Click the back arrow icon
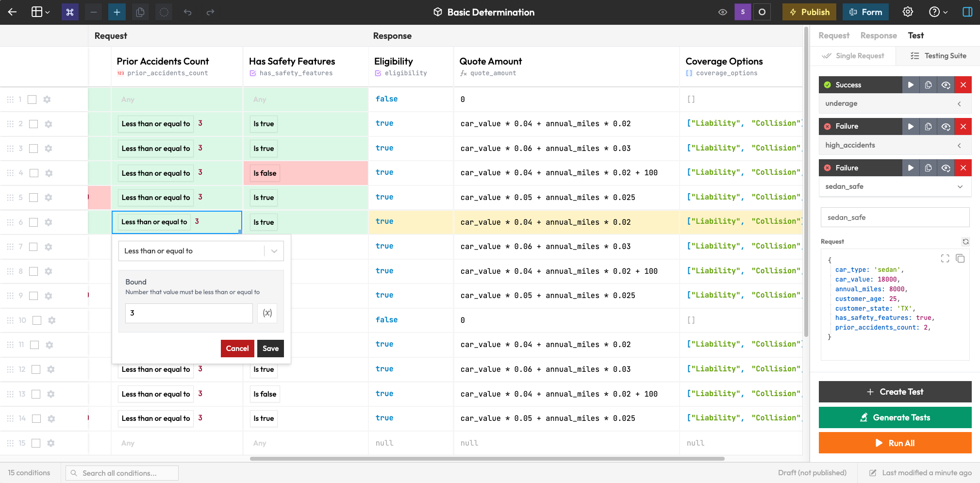The height and width of the screenshot is (483, 980). click(x=13, y=12)
